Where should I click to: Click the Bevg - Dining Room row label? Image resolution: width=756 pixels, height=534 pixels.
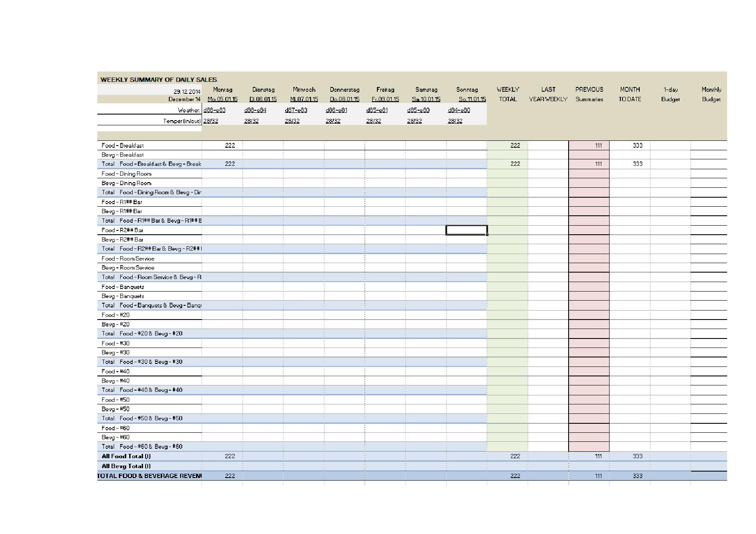coord(126,183)
